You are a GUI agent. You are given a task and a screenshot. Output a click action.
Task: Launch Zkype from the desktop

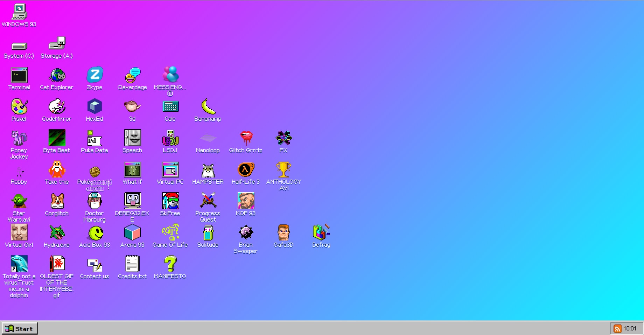94,74
